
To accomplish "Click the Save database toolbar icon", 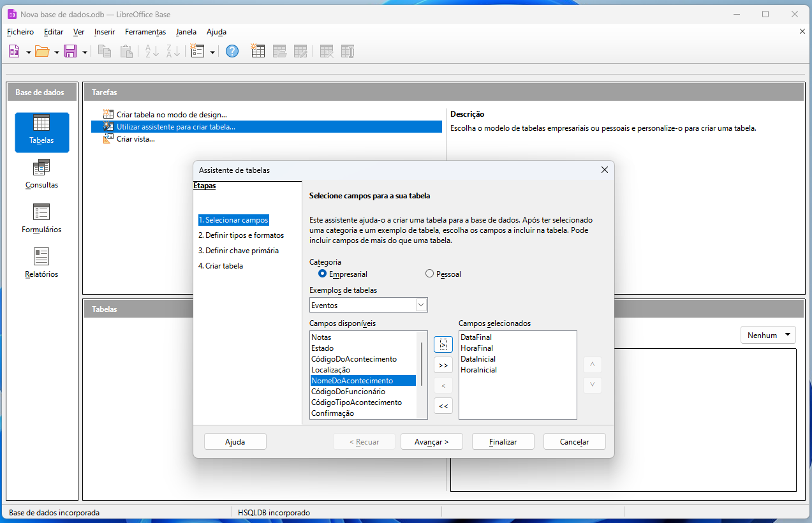I will pyautogui.click(x=70, y=52).
